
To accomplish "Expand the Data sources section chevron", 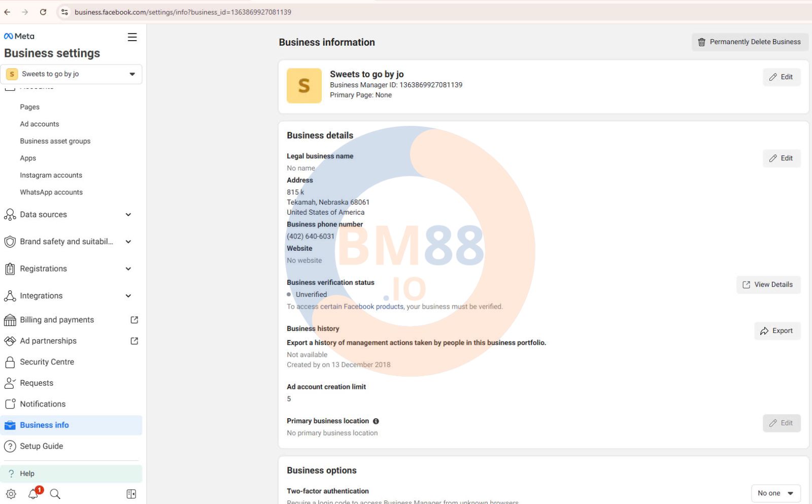I will click(x=128, y=215).
